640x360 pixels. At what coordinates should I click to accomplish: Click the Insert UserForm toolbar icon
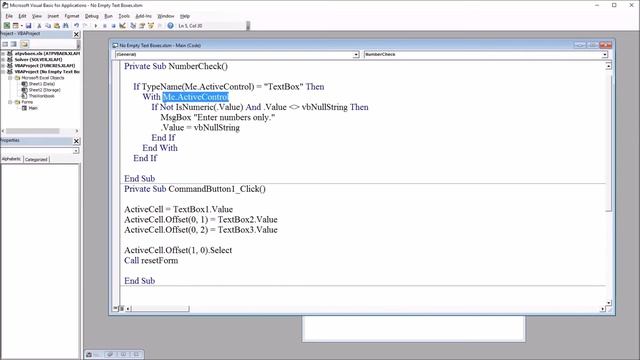coord(16,26)
